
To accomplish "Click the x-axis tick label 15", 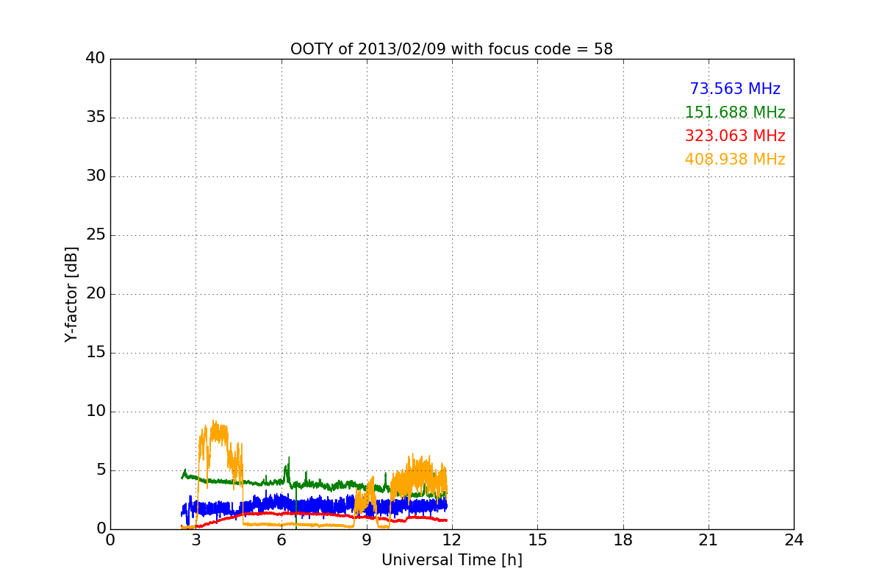I will pyautogui.click(x=537, y=540).
